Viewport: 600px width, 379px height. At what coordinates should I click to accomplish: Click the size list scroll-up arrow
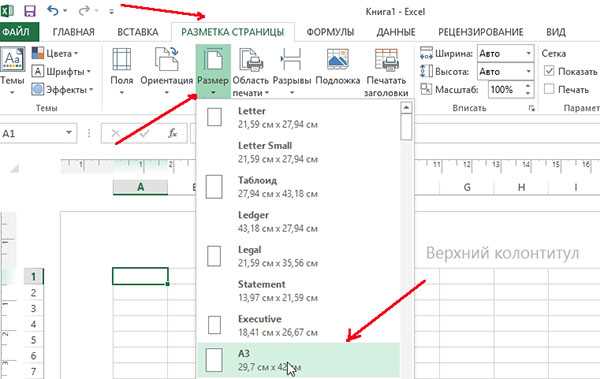tap(406, 108)
